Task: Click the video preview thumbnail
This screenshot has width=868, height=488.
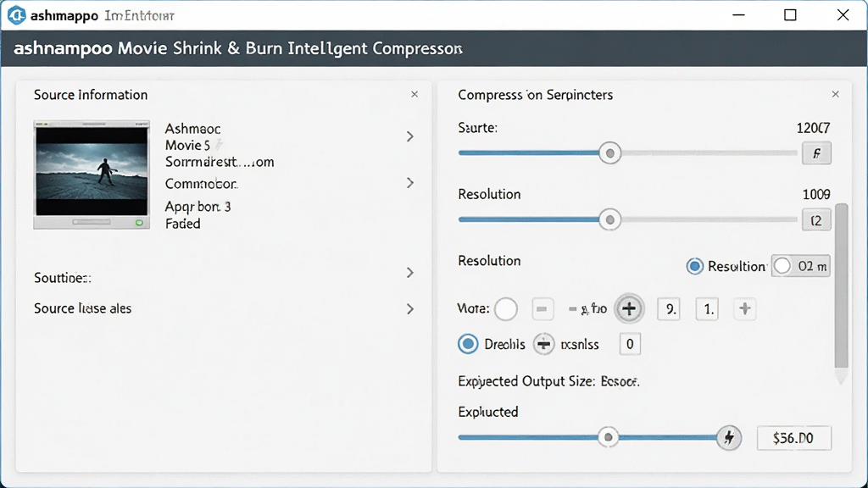Action: coord(92,175)
